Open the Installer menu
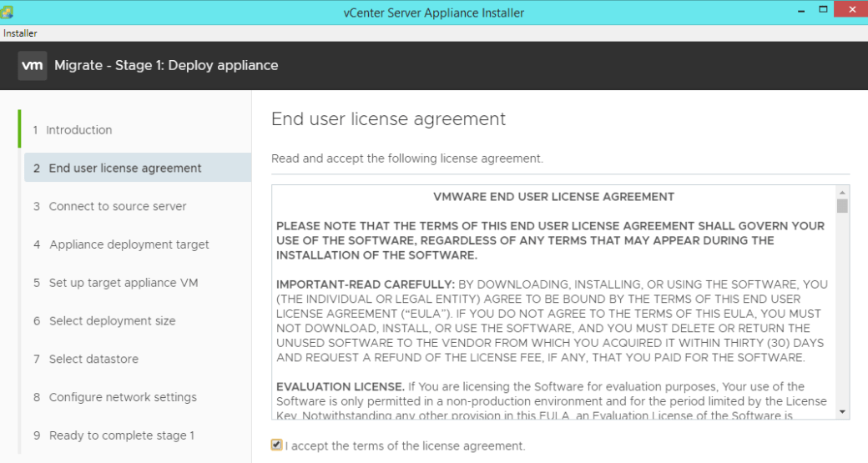 20,33
